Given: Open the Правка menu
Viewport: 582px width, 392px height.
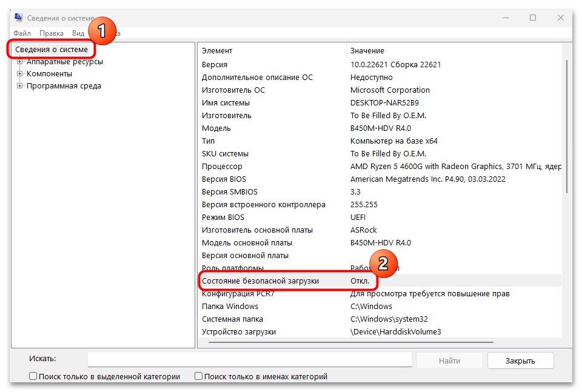Looking at the screenshot, I should pos(52,33).
